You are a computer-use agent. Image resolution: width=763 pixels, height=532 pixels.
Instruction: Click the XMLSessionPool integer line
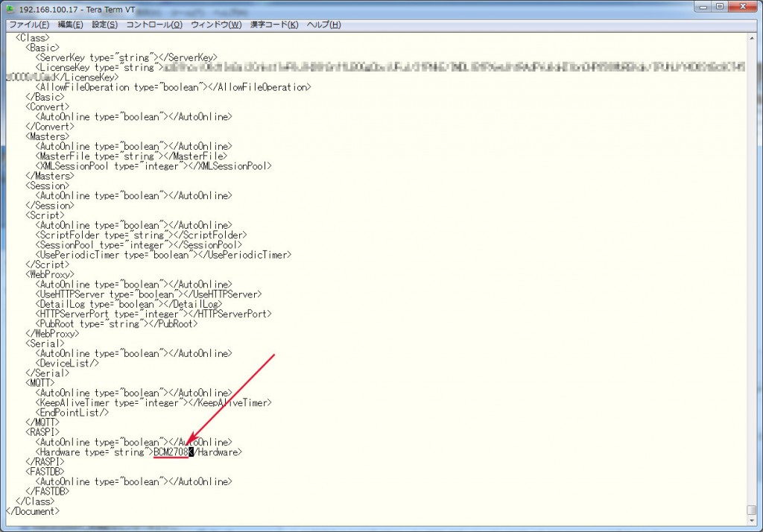coord(153,166)
